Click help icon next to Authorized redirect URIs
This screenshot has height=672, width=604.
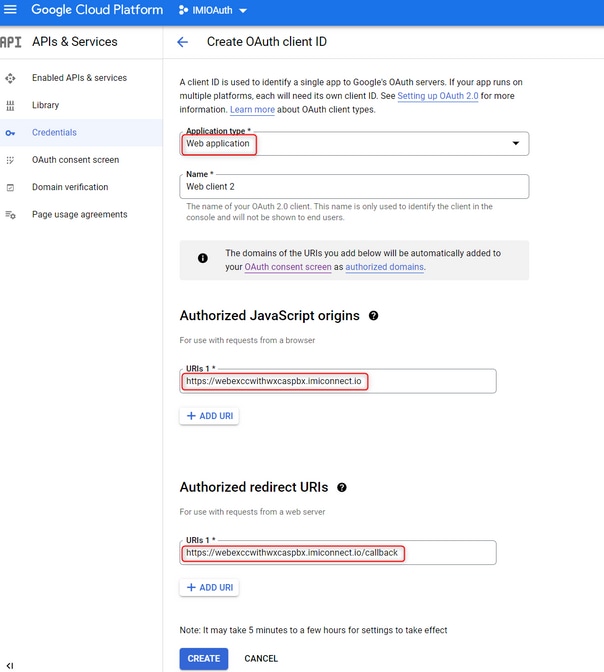pos(342,488)
